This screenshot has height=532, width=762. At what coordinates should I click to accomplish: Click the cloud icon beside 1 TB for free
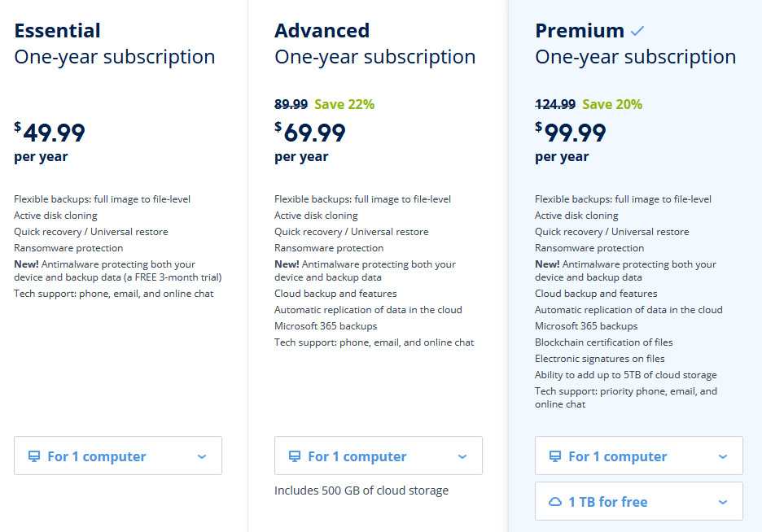coord(555,502)
